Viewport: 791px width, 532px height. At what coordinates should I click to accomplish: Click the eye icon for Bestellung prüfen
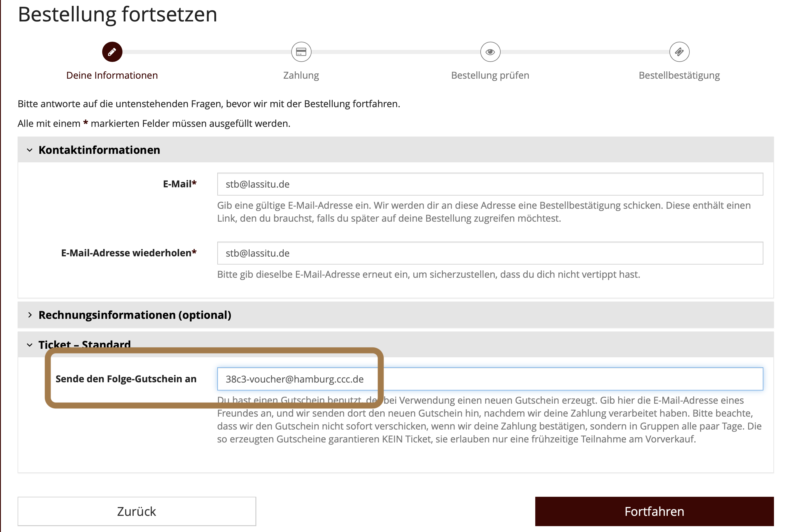tap(490, 52)
